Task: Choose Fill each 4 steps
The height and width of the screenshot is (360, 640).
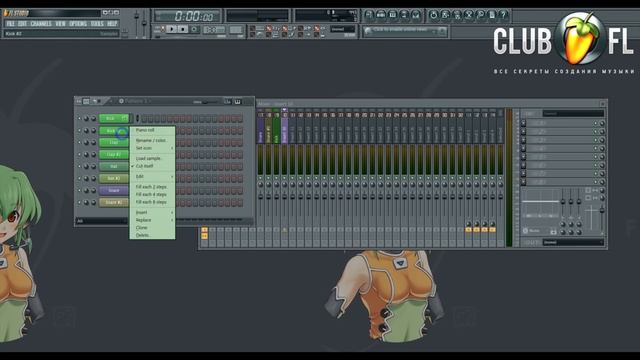Action: tap(152, 194)
